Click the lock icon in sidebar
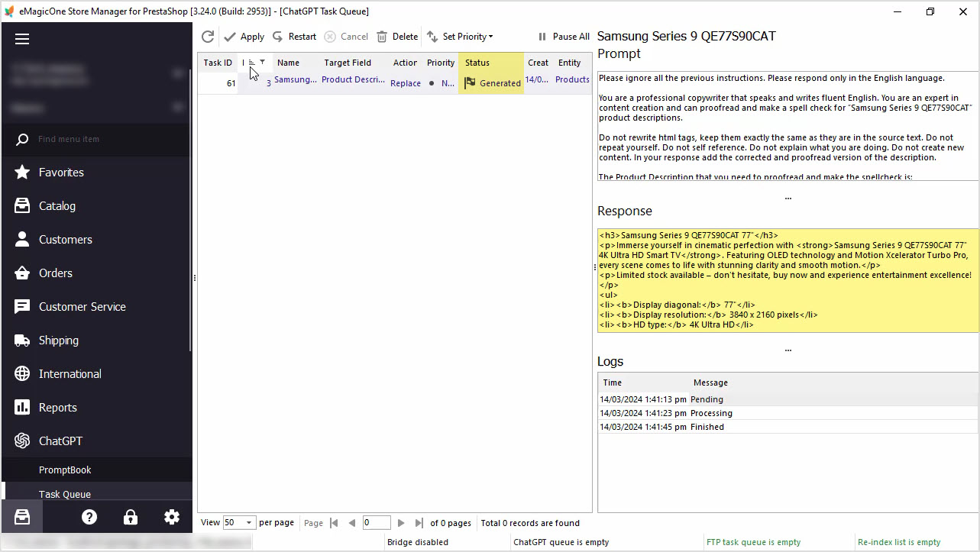 [x=131, y=517]
